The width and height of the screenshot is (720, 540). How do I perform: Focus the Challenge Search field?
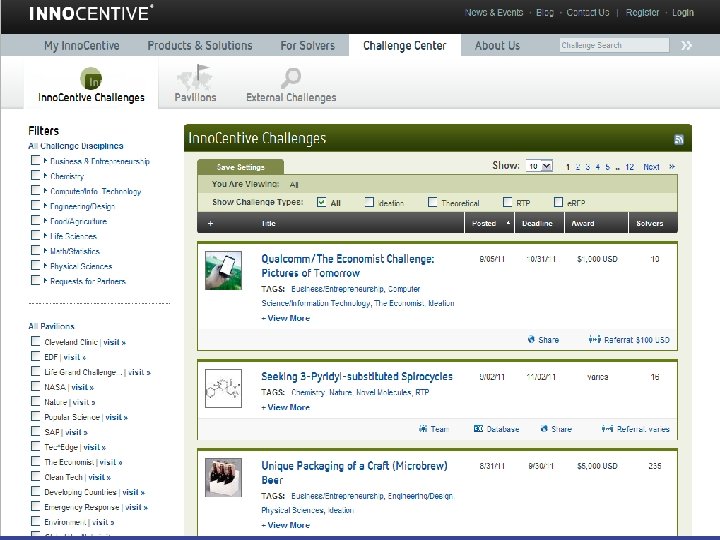pyautogui.click(x=614, y=45)
